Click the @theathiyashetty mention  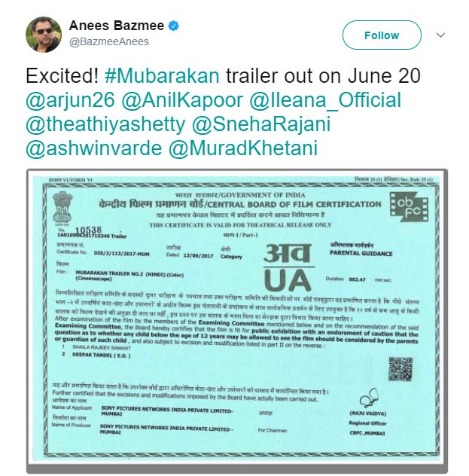pyautogui.click(x=106, y=124)
